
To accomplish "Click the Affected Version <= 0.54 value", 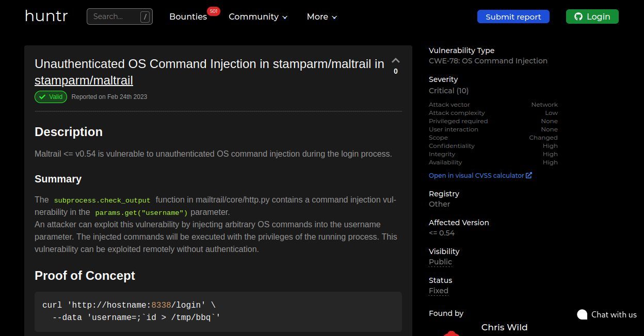I will click(x=442, y=233).
